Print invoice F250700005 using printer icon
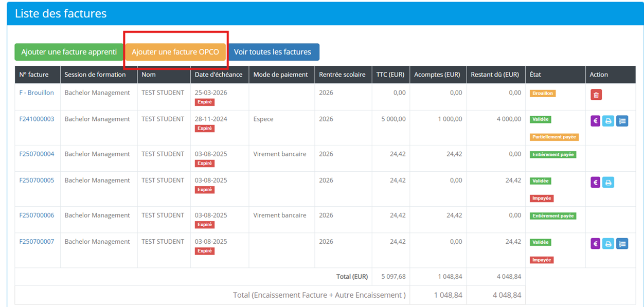 [x=608, y=182]
